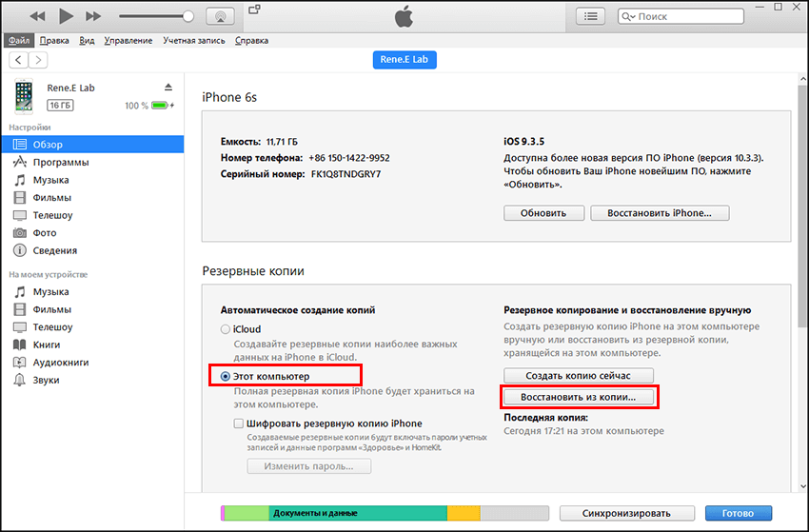The width and height of the screenshot is (809, 532).
Task: Click the phone number +86 150-1422-9952
Action: pos(349,158)
